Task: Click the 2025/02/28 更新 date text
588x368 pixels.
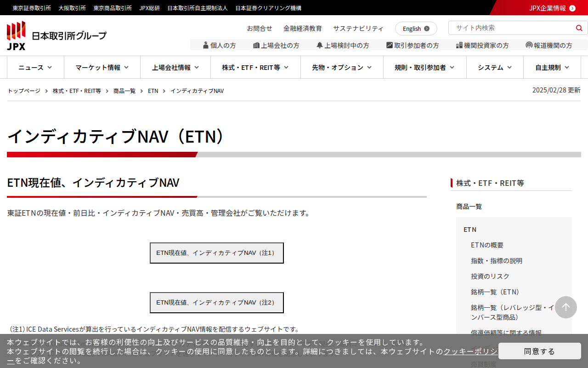Action: tap(556, 90)
